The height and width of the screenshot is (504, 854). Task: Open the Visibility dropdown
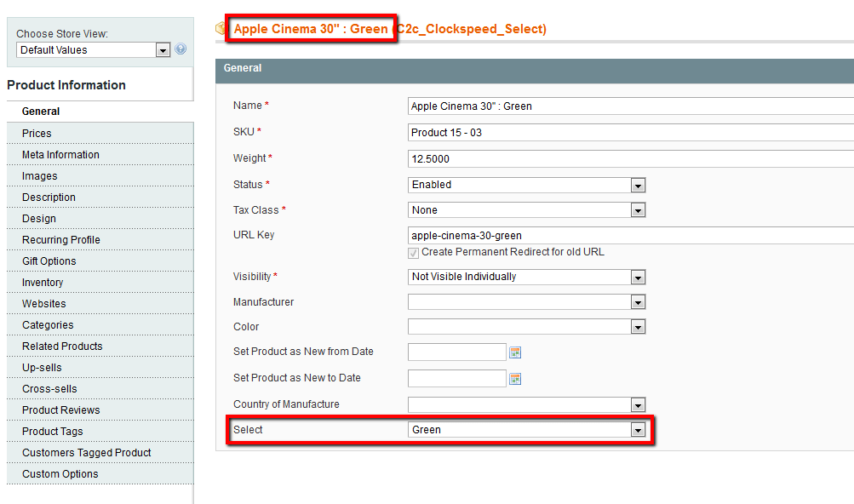(527, 277)
